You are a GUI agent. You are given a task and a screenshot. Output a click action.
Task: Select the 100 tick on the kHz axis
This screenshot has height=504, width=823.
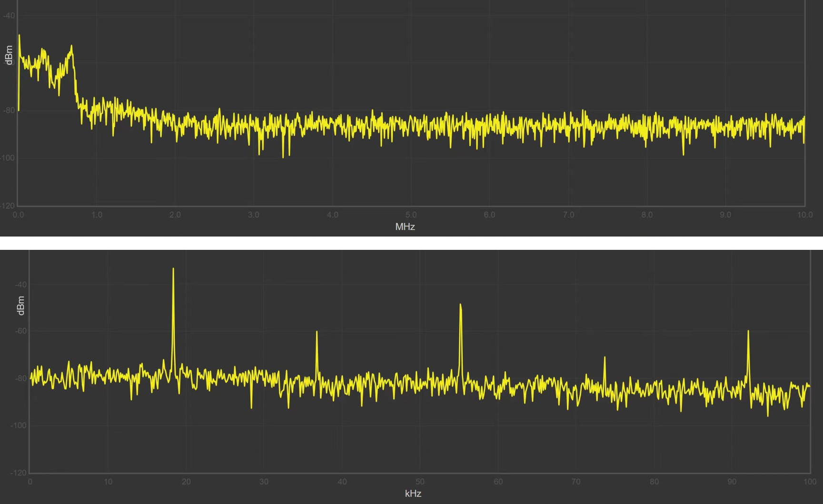point(810,482)
